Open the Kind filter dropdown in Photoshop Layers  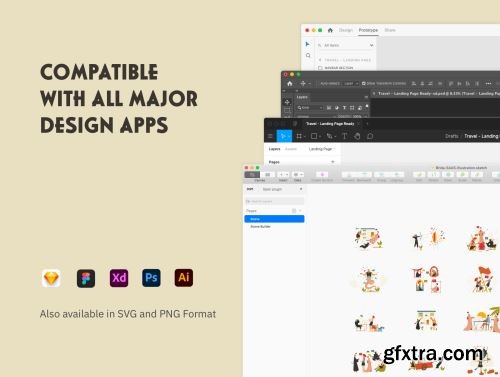click(x=310, y=108)
